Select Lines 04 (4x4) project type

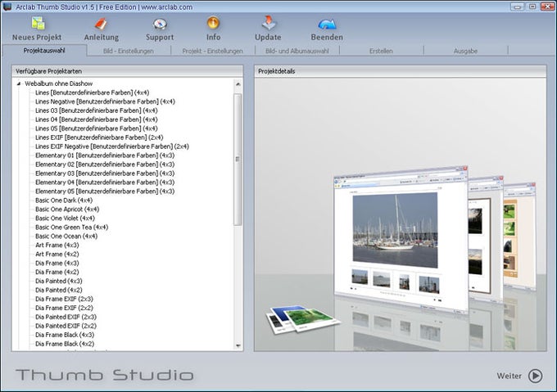point(97,119)
